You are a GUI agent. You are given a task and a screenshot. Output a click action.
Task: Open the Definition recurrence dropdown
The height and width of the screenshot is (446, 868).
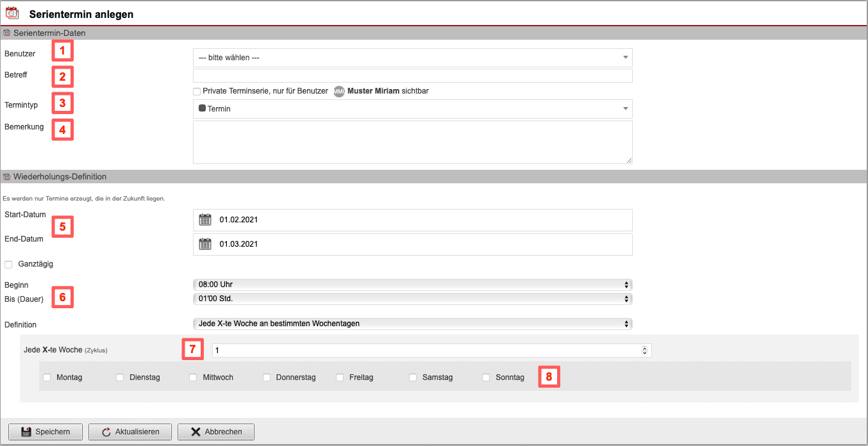tap(412, 324)
